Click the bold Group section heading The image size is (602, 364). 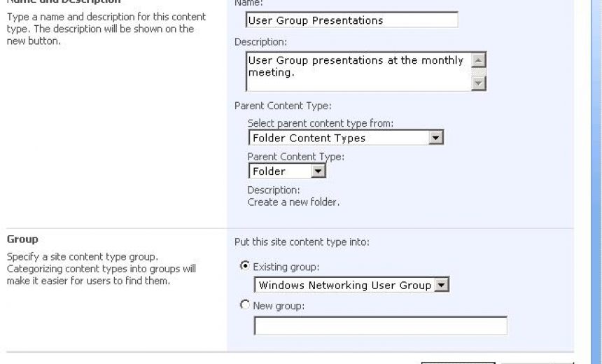pos(22,239)
